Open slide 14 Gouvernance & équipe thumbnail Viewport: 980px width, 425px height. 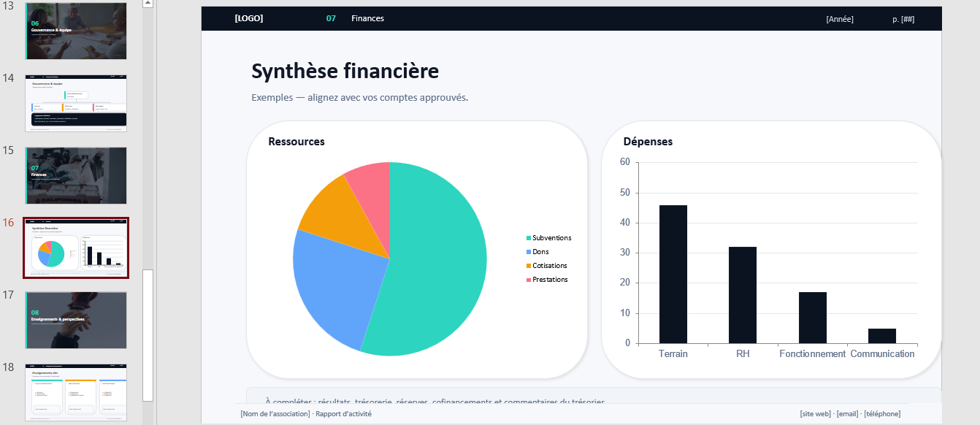76,102
